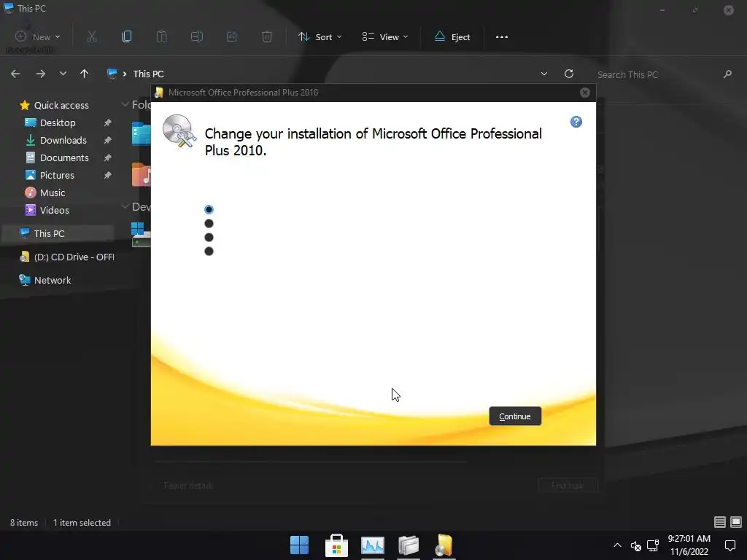Switch to large icons view in the status bar
This screenshot has width=747, height=560.
[736, 522]
